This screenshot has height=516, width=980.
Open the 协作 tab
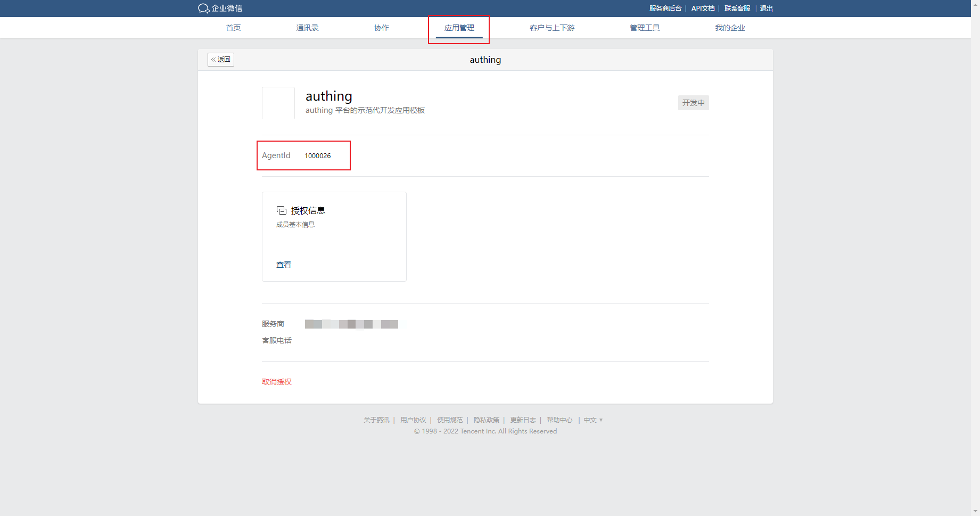[x=381, y=28]
